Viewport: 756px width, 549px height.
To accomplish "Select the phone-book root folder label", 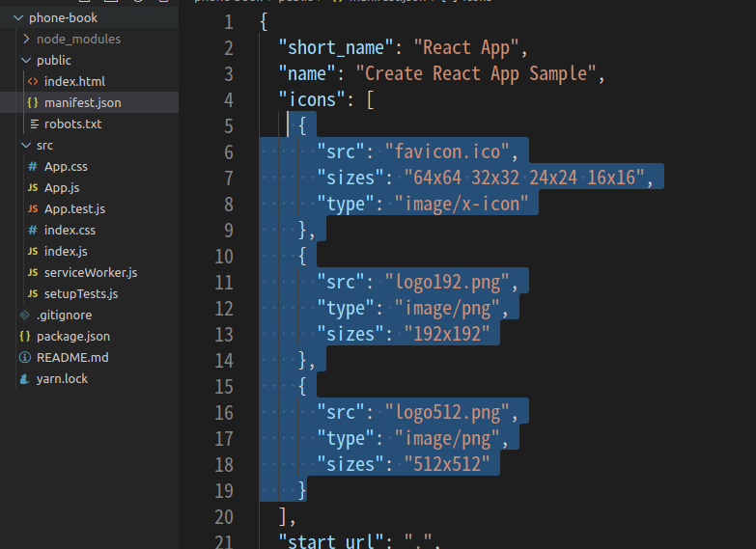I will (63, 18).
